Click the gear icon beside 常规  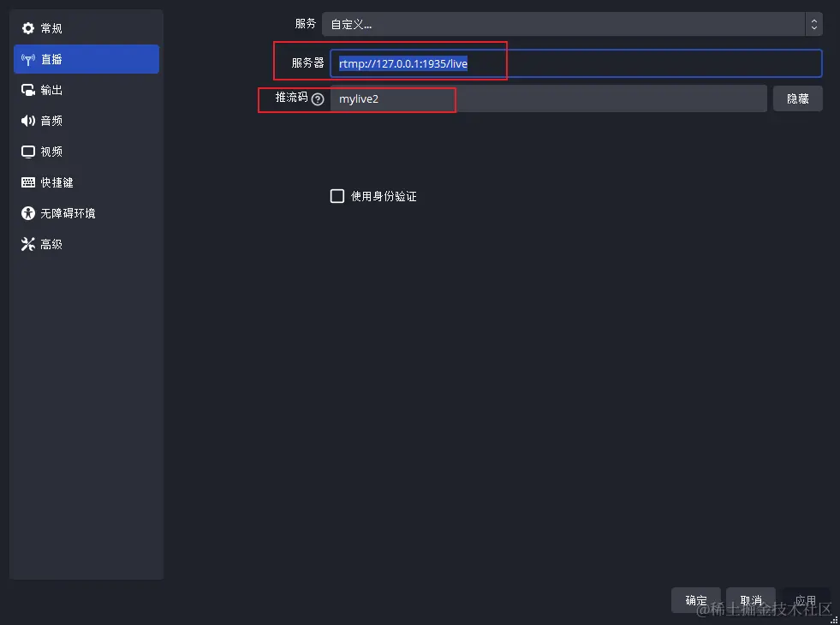pyautogui.click(x=28, y=28)
